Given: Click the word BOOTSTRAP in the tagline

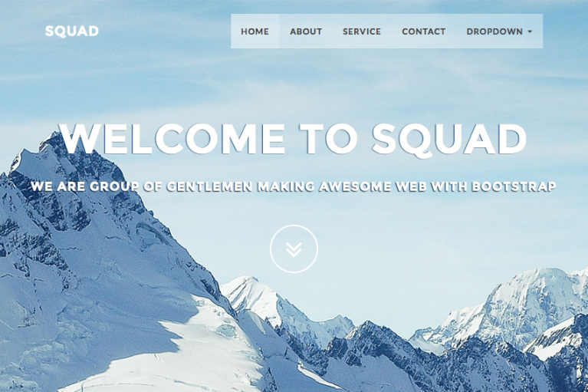Looking at the screenshot, I should click(514, 186).
